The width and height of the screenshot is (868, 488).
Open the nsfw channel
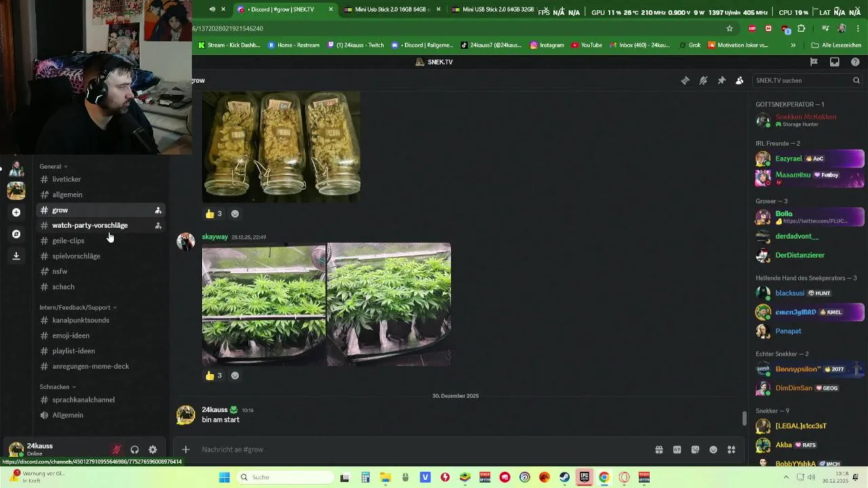(100, 271)
